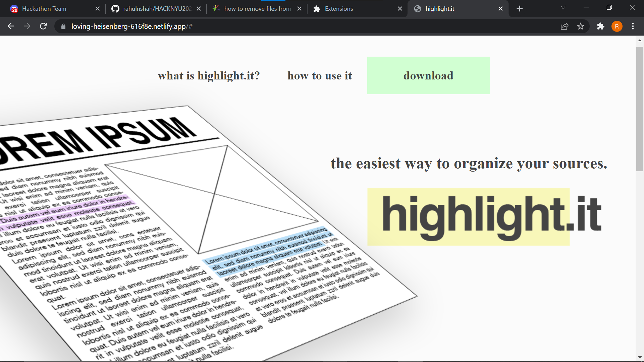Open a new browser tab

click(x=520, y=9)
